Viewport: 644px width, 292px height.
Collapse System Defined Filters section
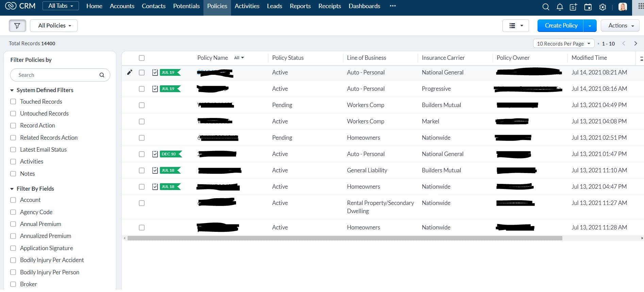[x=12, y=90]
